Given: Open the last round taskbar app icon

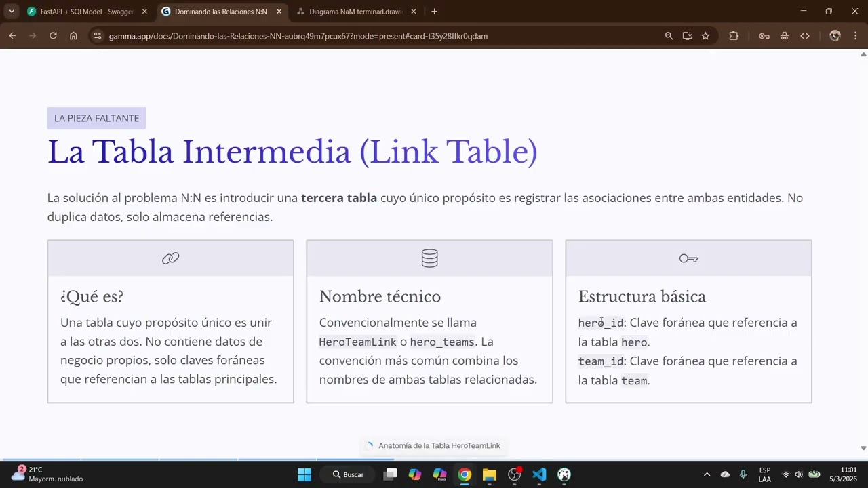Looking at the screenshot, I should point(564,474).
